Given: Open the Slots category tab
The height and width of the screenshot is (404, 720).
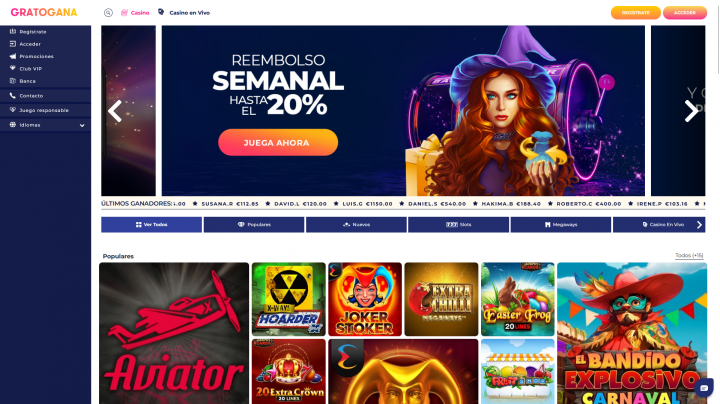Looking at the screenshot, I should pyautogui.click(x=458, y=224).
